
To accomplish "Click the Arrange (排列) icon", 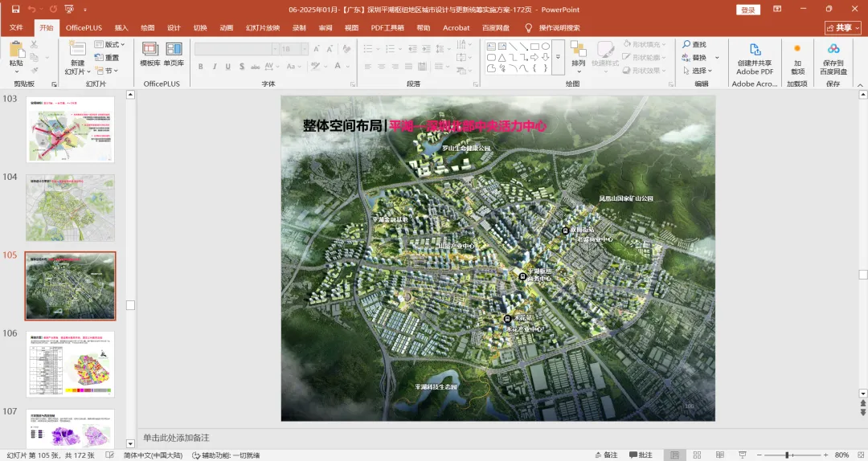I will click(x=579, y=49).
